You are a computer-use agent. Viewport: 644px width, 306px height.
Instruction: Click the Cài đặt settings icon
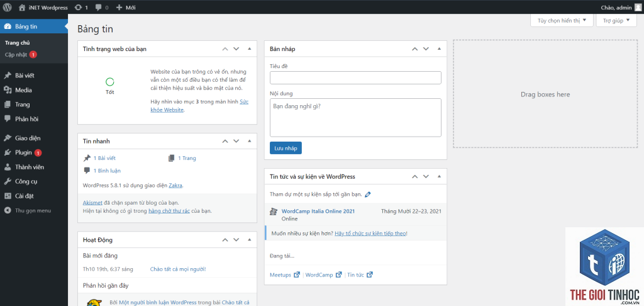tap(8, 196)
